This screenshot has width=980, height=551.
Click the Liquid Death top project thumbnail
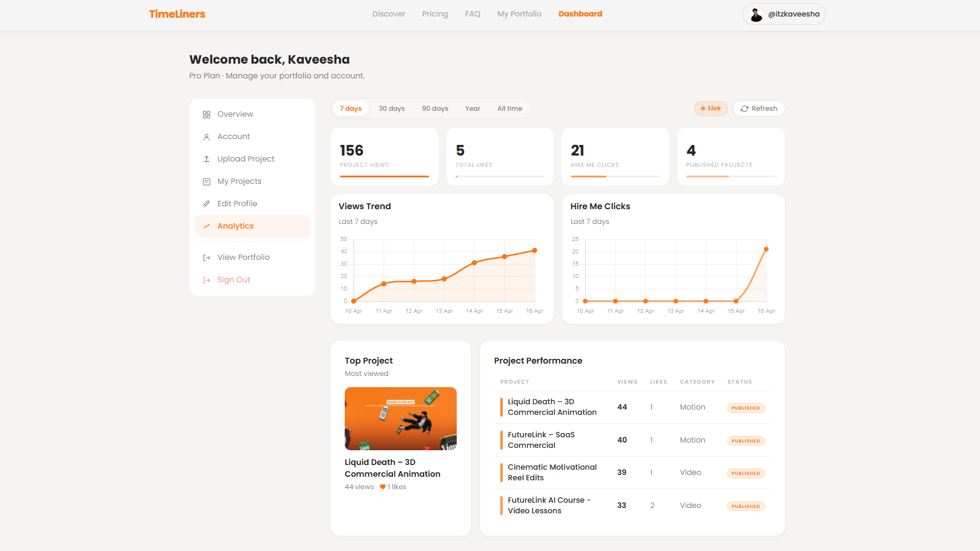coord(401,418)
